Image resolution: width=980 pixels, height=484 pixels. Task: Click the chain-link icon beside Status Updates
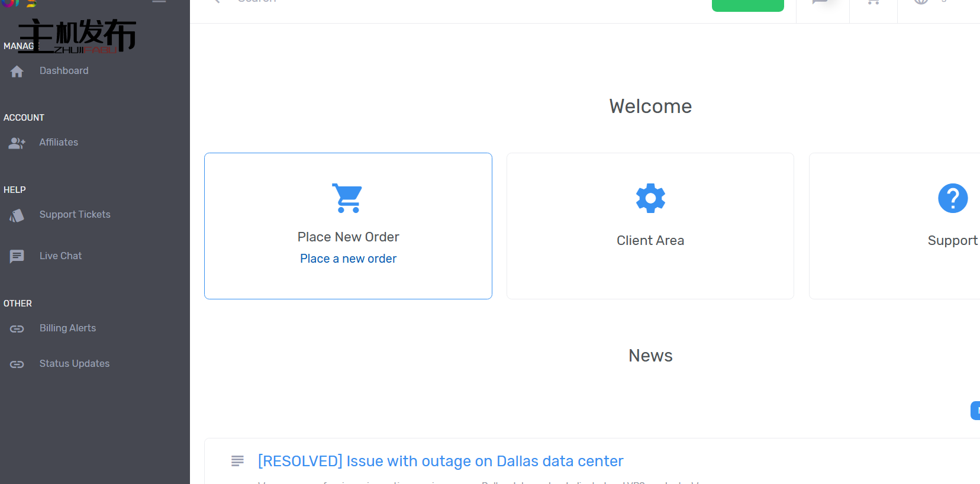[17, 364]
